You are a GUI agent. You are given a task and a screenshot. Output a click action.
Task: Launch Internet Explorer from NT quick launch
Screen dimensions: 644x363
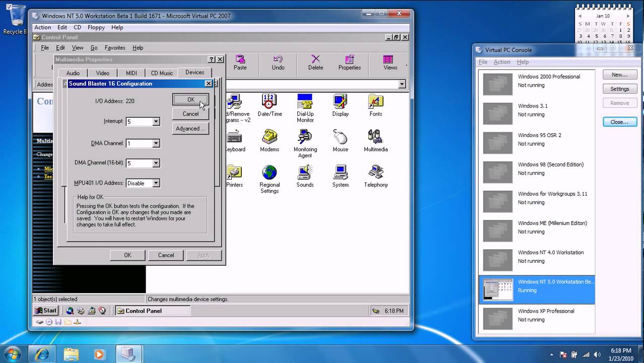tap(70, 311)
